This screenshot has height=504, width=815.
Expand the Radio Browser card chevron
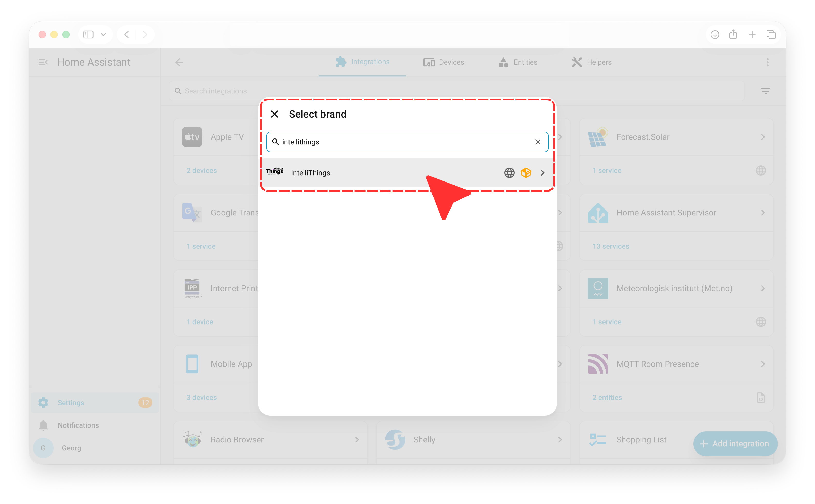(x=357, y=440)
